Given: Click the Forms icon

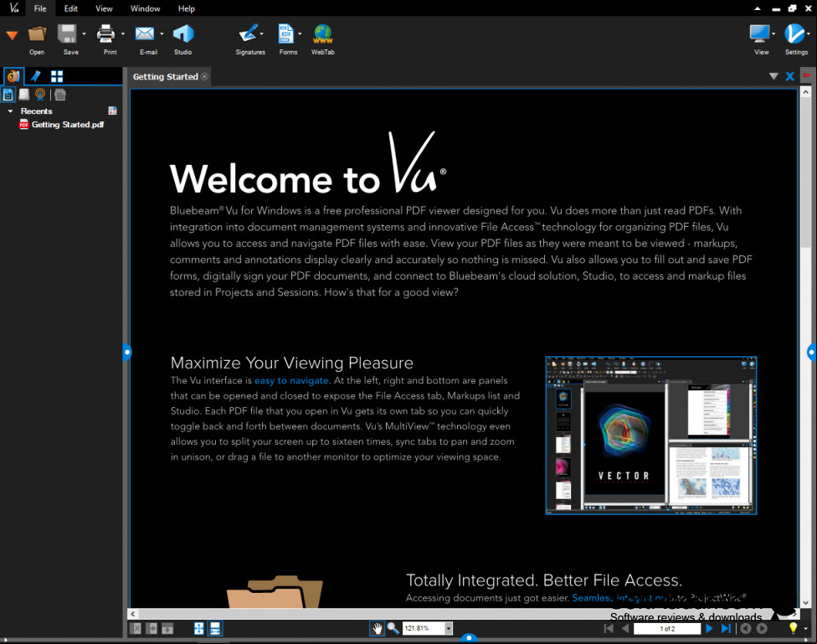Looking at the screenshot, I should point(285,34).
